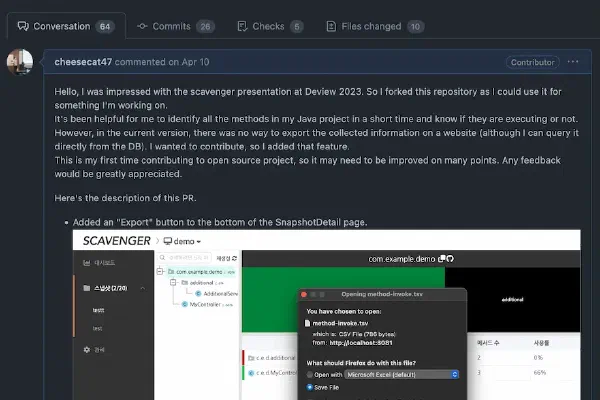Viewport: 600px width, 400px height.
Task: Click the green treemap block
Action: point(343,278)
